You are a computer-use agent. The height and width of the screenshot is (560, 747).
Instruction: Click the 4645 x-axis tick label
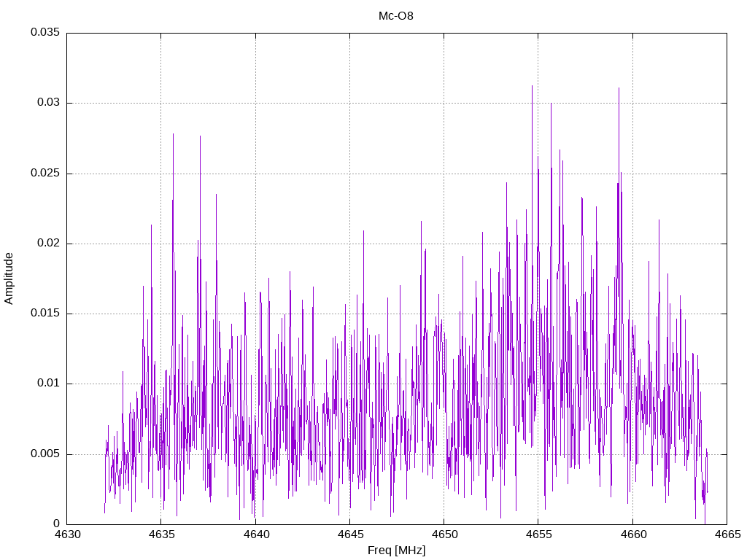(350, 534)
